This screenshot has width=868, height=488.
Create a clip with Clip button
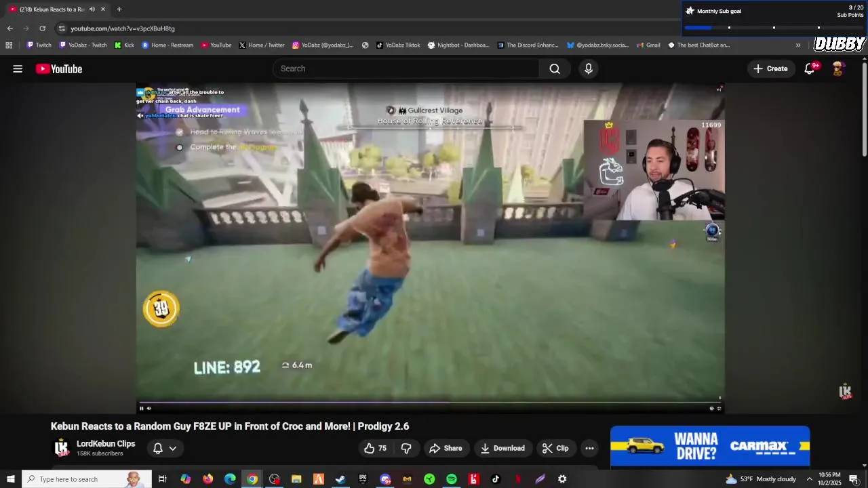click(x=555, y=448)
